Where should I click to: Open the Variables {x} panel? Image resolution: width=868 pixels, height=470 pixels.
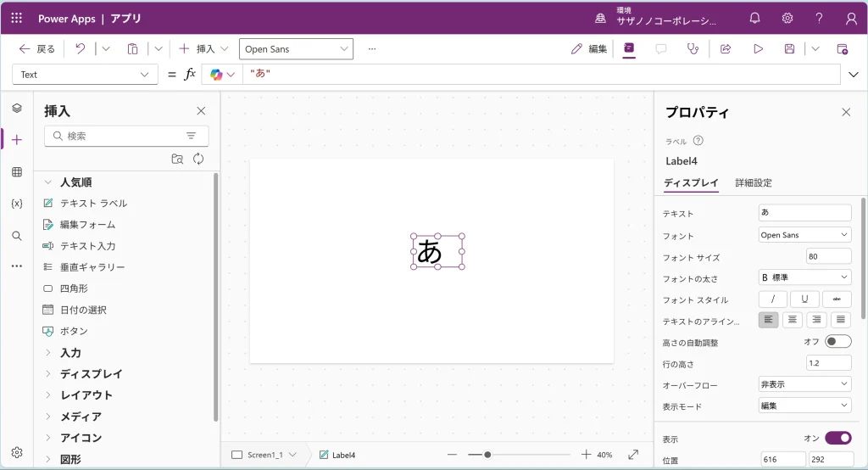tap(17, 204)
